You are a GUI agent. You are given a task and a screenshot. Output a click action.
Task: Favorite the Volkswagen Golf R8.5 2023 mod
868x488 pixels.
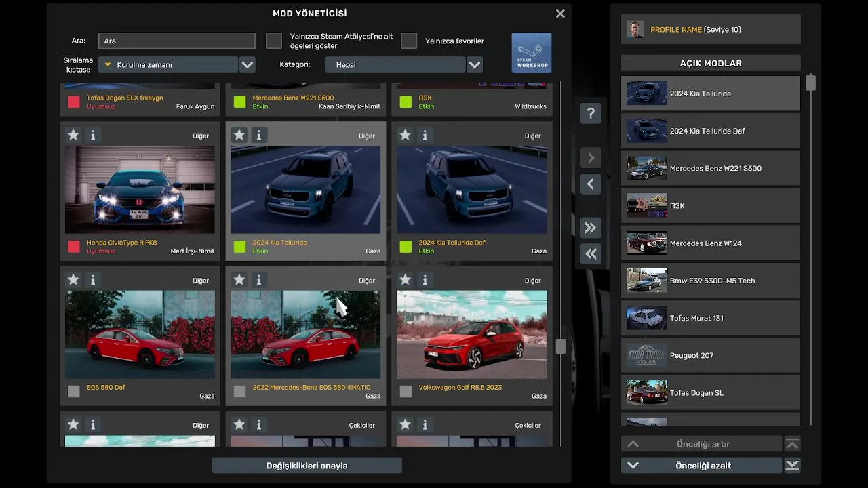(406, 279)
